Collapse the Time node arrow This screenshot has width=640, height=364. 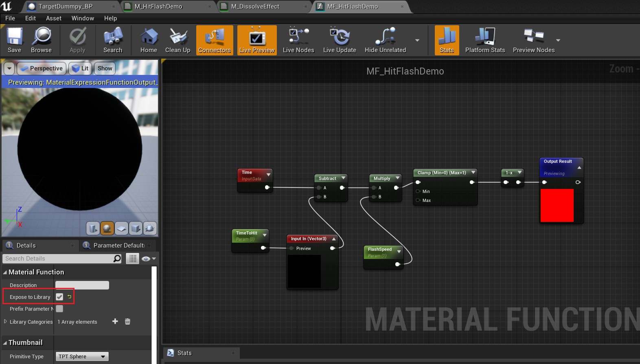(268, 175)
